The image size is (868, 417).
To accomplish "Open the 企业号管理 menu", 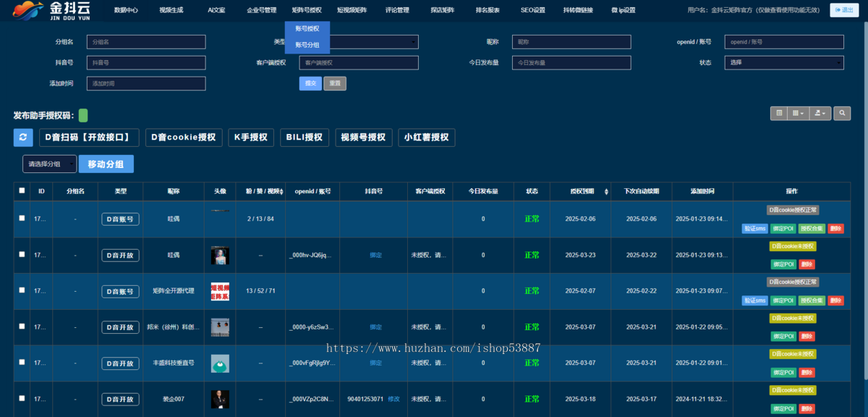I will tap(262, 10).
